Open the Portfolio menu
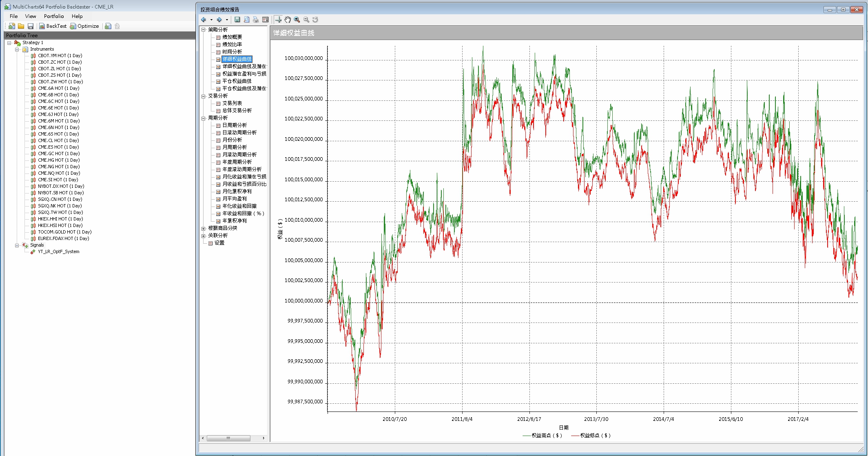The width and height of the screenshot is (868, 456). [x=54, y=16]
